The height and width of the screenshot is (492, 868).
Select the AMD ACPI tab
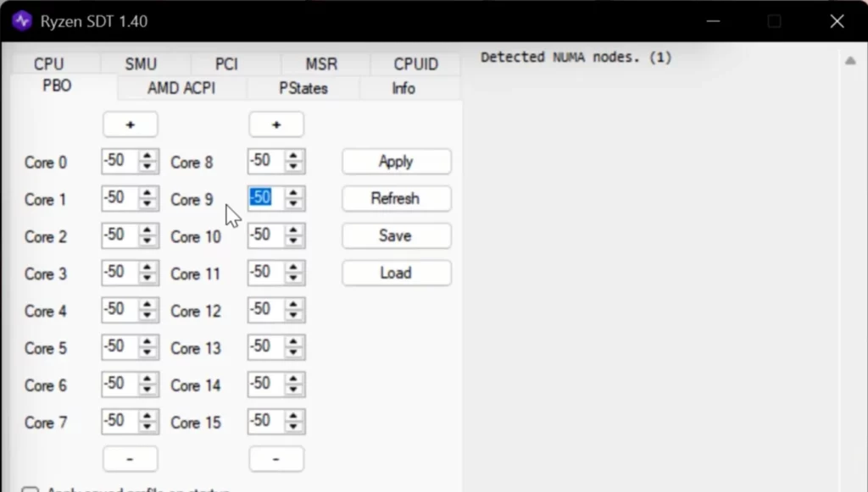click(x=181, y=88)
